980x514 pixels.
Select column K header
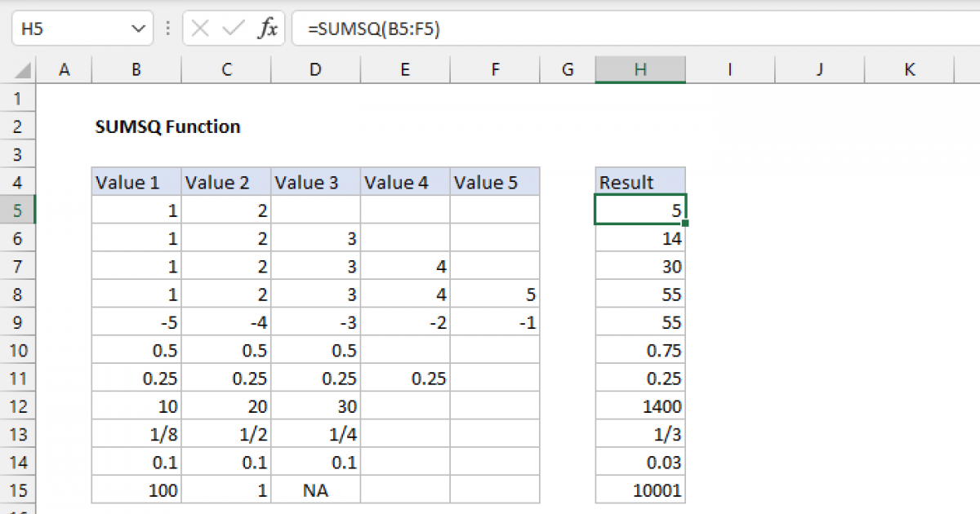909,69
